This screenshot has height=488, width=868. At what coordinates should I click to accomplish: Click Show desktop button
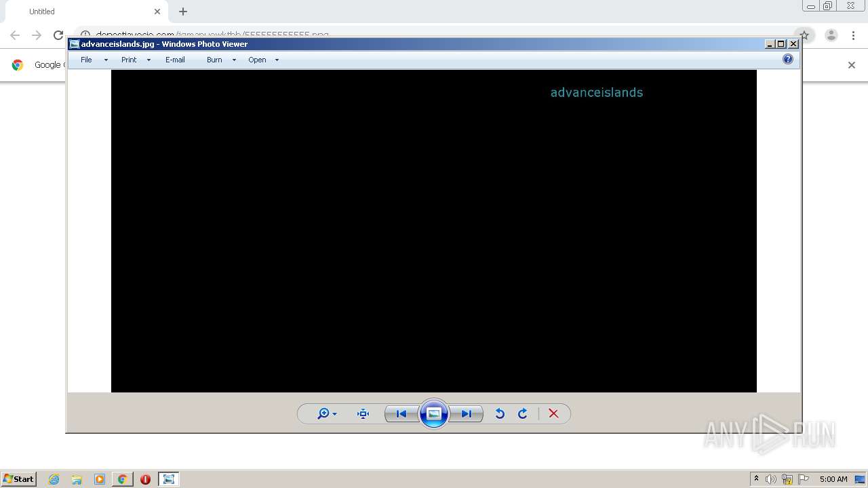861,479
